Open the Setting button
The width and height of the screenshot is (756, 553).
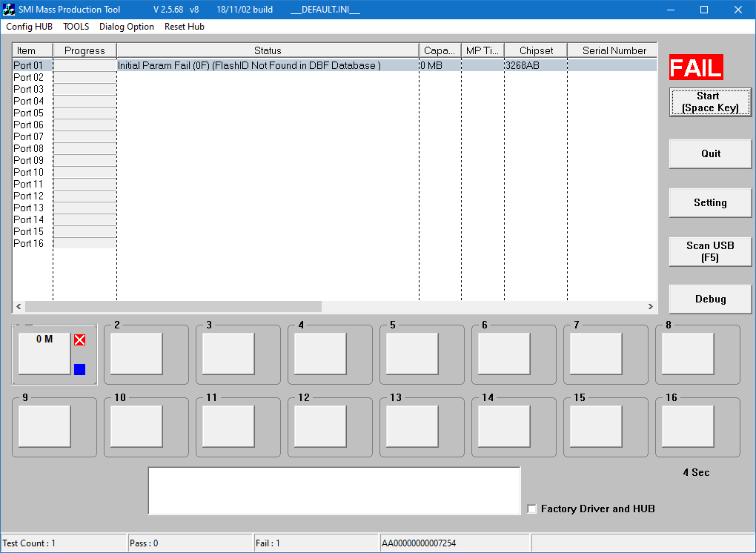[710, 202]
